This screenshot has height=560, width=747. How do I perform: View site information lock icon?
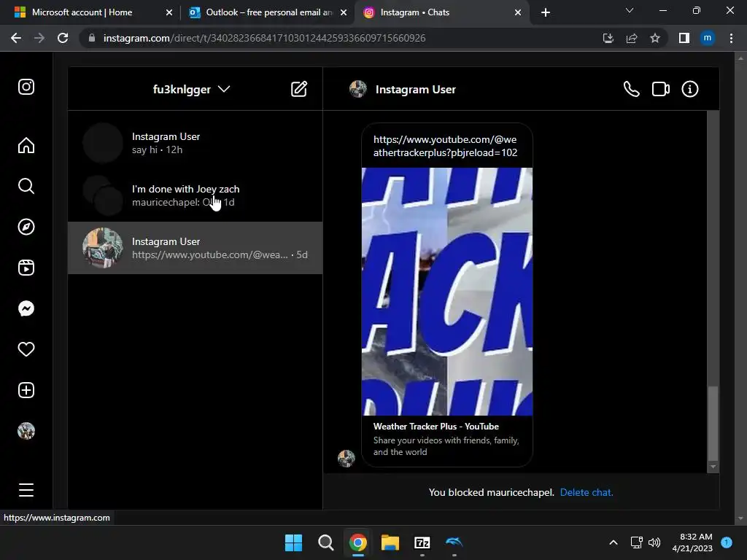tap(92, 38)
